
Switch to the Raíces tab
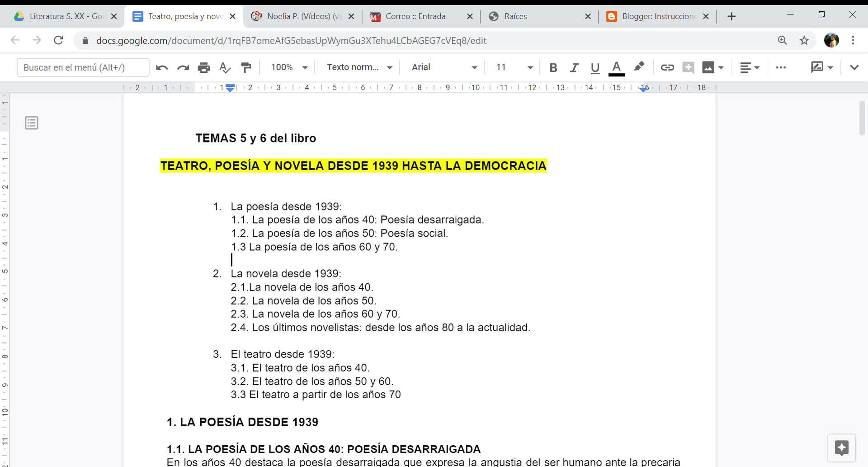[x=539, y=16]
